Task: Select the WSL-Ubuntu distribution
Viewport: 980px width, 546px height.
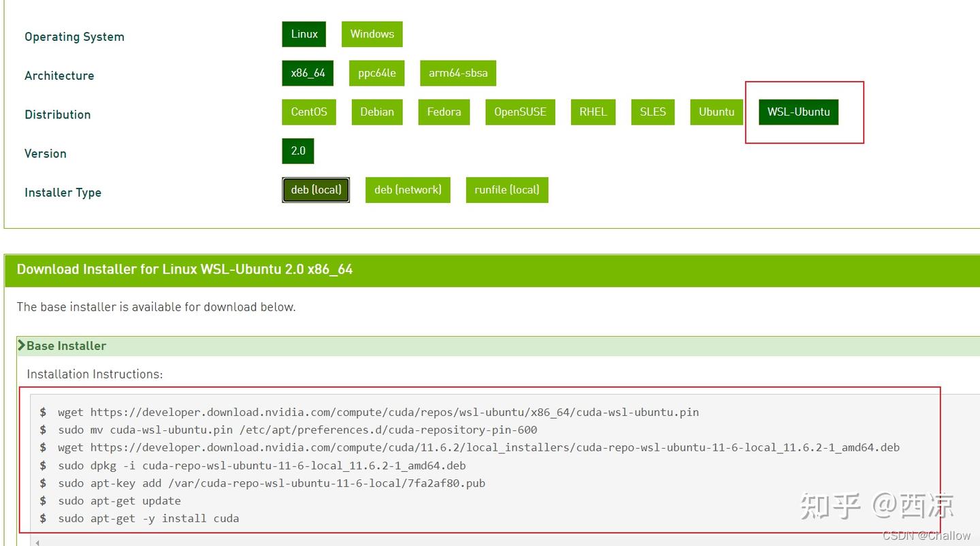Action: [798, 112]
